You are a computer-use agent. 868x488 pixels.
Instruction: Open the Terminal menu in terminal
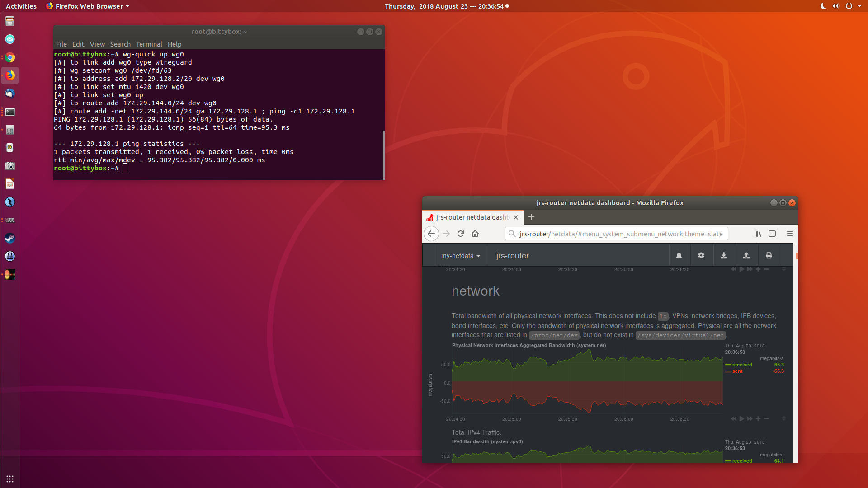pos(148,43)
